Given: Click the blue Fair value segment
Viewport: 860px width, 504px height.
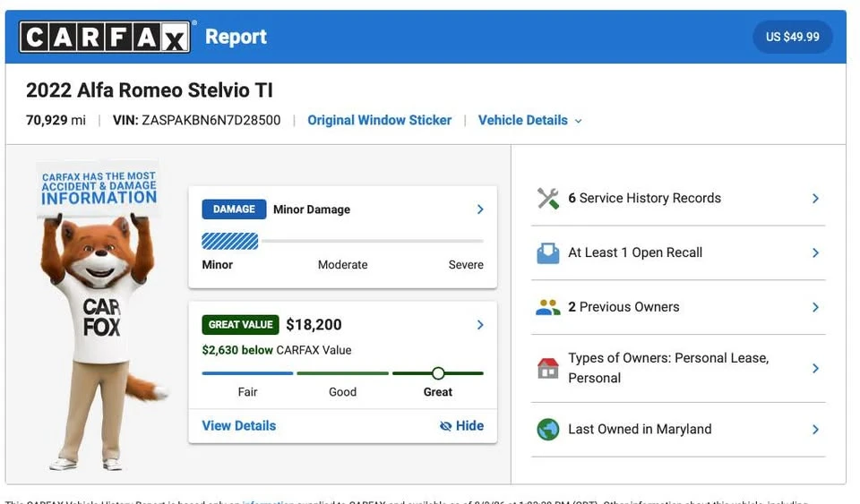Looking at the screenshot, I should tap(247, 373).
